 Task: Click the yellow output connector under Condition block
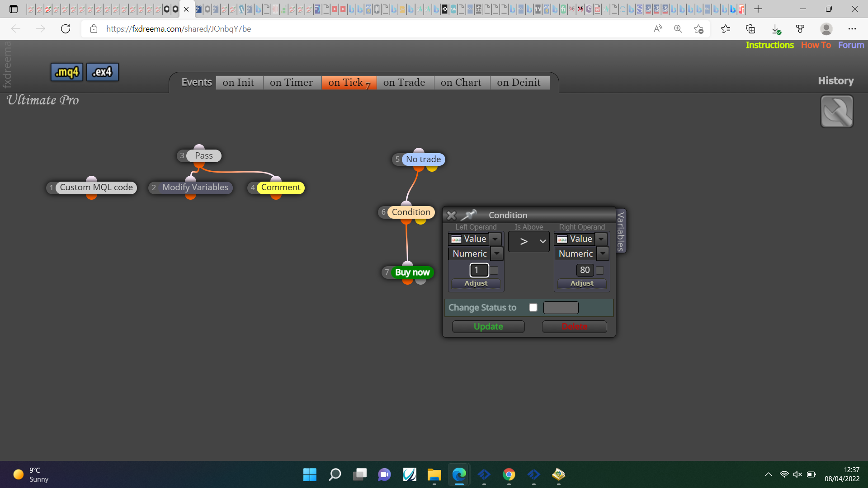pyautogui.click(x=421, y=221)
